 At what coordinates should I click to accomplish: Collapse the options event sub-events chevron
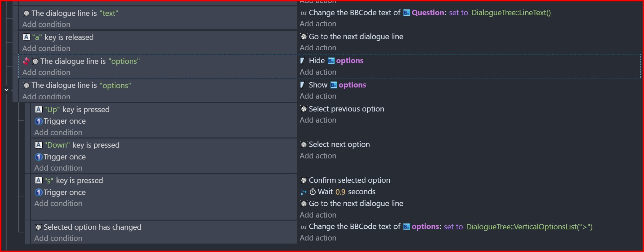tap(6, 90)
